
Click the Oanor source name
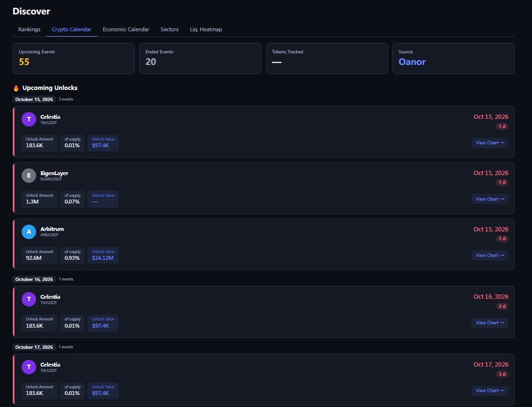pyautogui.click(x=412, y=62)
